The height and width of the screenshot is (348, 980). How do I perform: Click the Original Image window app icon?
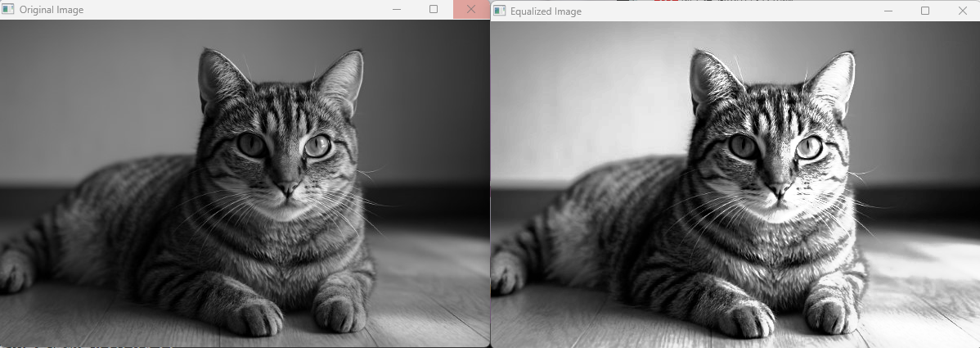coord(7,9)
